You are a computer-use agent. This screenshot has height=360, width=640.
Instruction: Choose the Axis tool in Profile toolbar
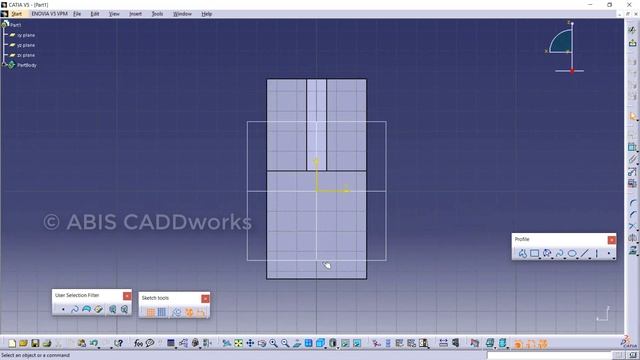[x=597, y=254]
